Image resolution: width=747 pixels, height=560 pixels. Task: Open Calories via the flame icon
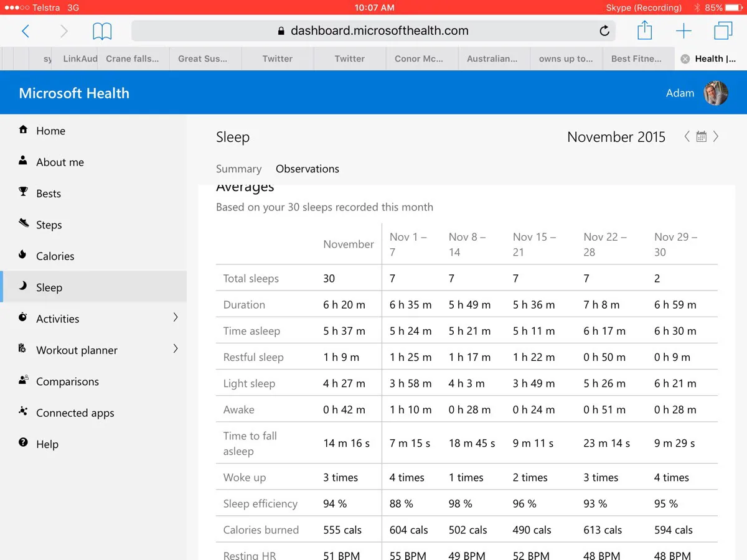24,255
